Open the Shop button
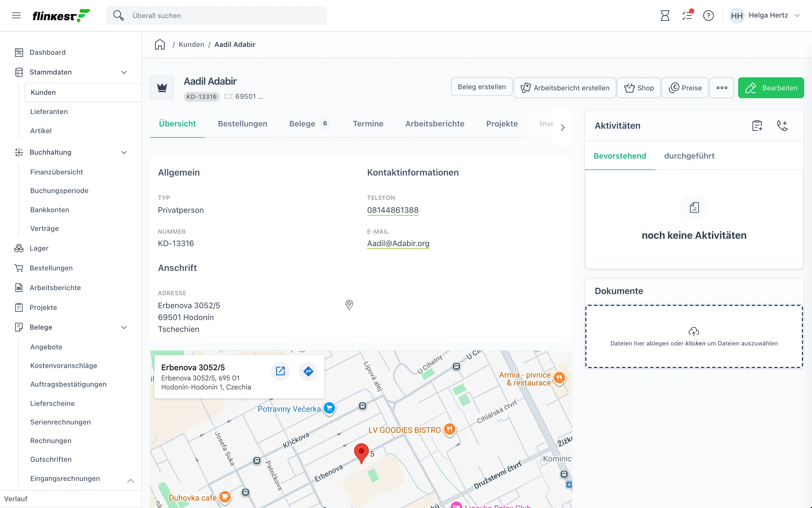 click(x=639, y=88)
